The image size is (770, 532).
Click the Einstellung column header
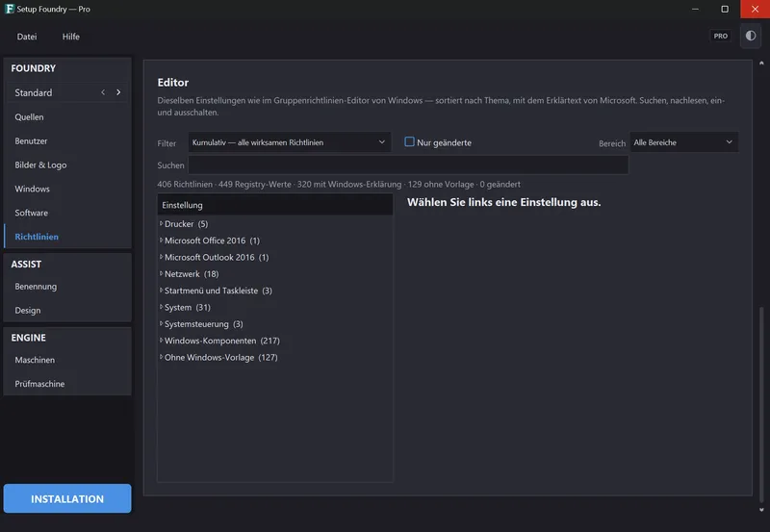[x=275, y=205]
